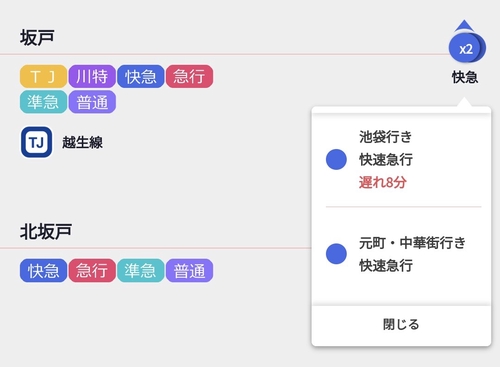Open the 越生線 transfer line link
The image size is (500, 367).
point(82,142)
